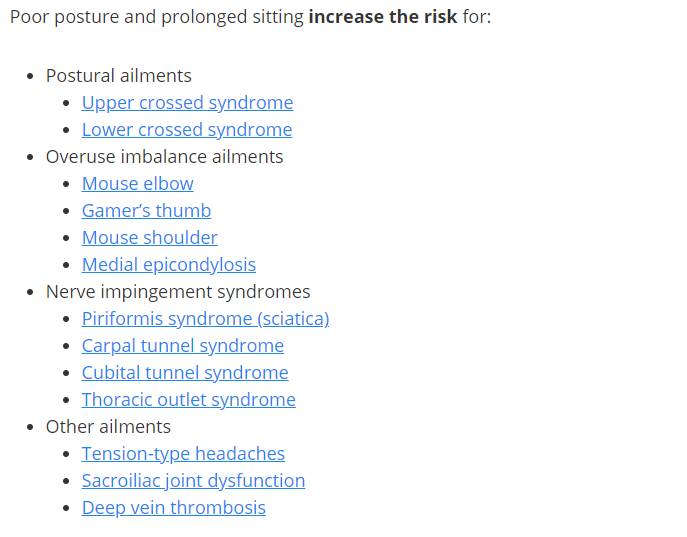This screenshot has height=537, width=687.
Task: Follow the Sacroiliac joint dysfunction link
Action: coord(193,481)
